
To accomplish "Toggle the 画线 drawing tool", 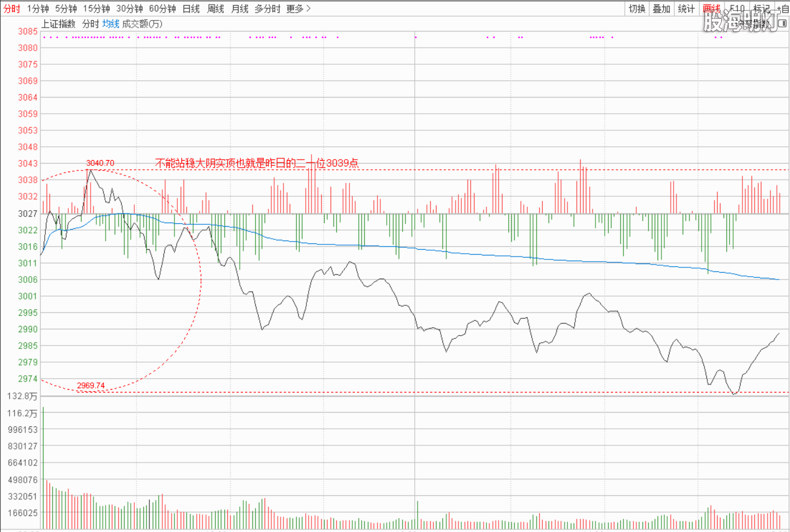I will [x=711, y=9].
